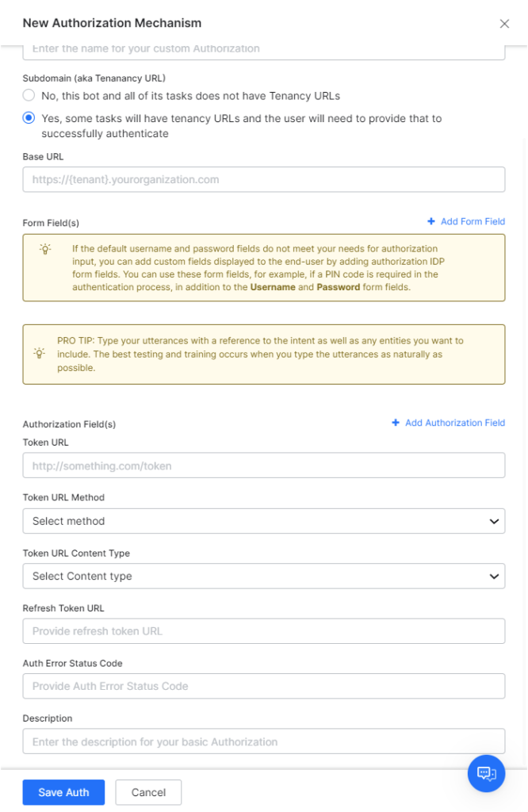
Task: Open the chat support bubble icon
Action: (486, 773)
